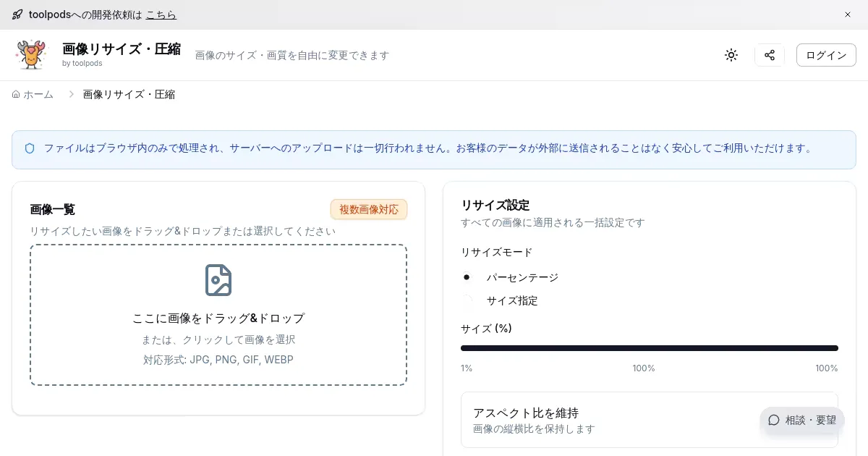Click the toolpods mascot logo
868x456 pixels.
point(30,55)
